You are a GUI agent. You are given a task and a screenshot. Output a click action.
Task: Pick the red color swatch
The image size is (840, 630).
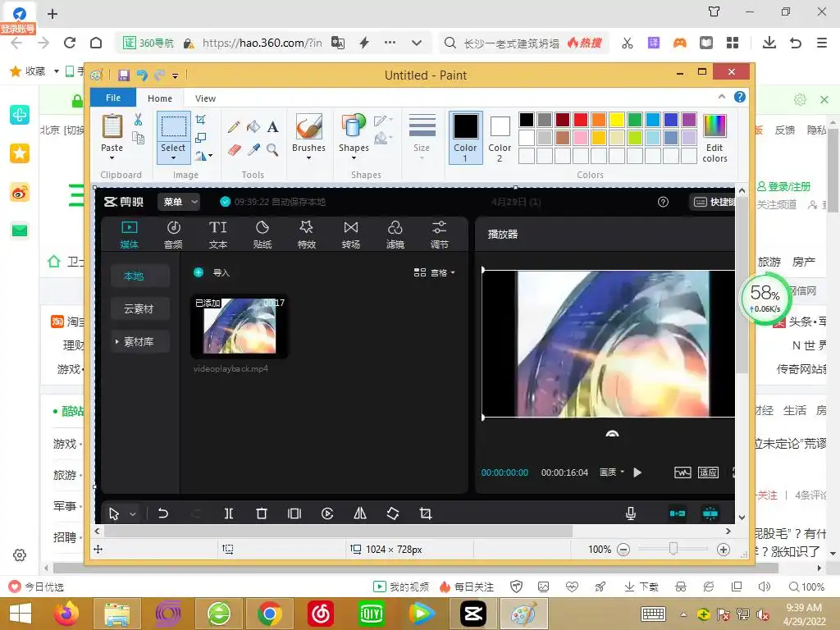pos(581,120)
